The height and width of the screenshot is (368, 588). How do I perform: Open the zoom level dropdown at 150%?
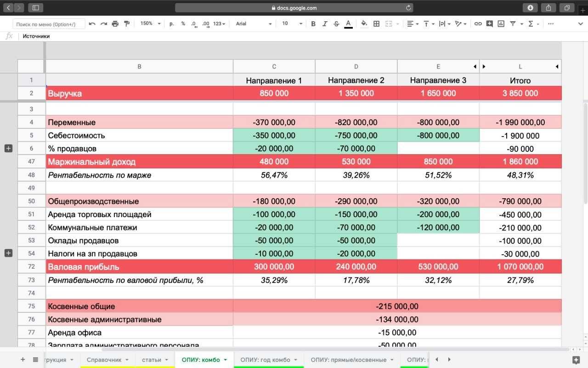[151, 23]
